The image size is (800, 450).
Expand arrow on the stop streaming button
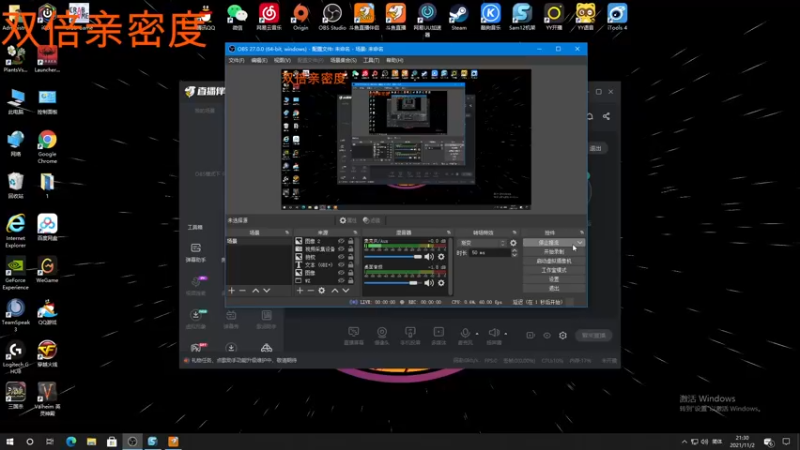tap(580, 242)
